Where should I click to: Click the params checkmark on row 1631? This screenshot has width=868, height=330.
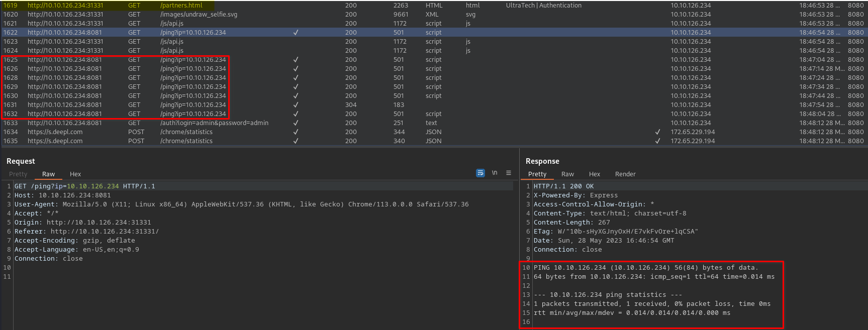pos(296,105)
